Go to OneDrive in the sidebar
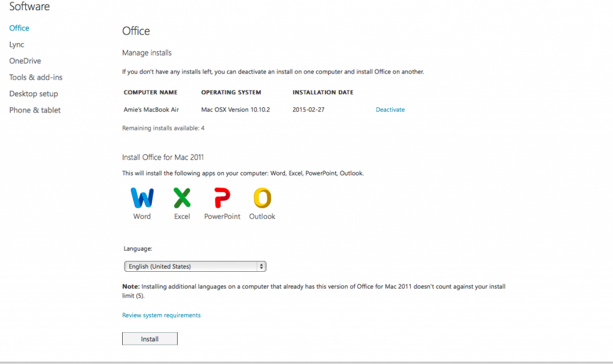613x364 pixels. (x=25, y=61)
